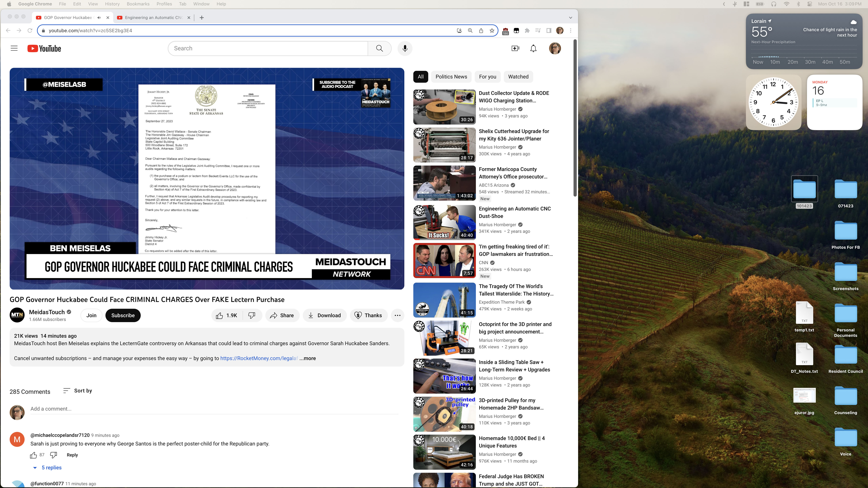Open the Lorain weather widget
This screenshot has height=488, width=868.
[x=804, y=41]
